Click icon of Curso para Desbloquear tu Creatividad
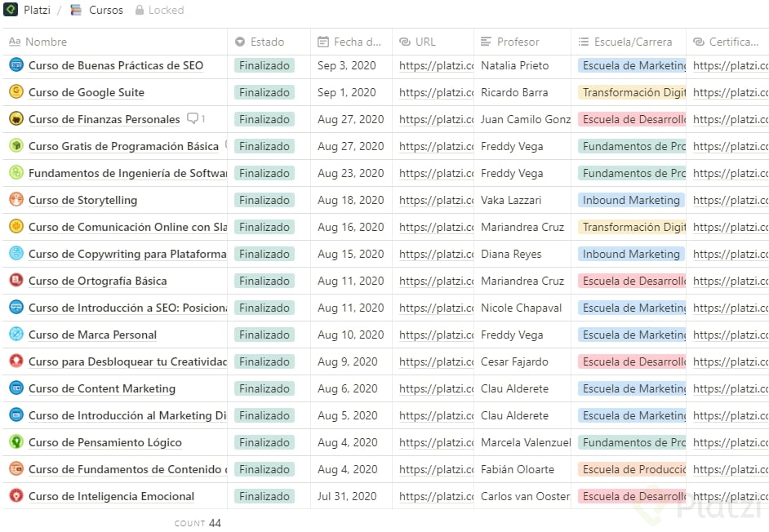769x532 pixels. pos(16,361)
